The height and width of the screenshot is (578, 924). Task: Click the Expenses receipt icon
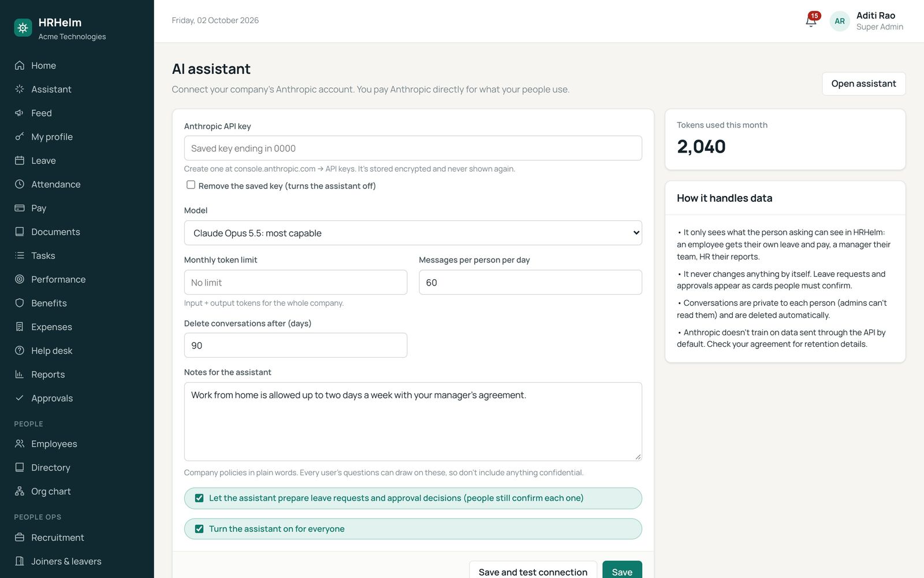pyautogui.click(x=20, y=327)
